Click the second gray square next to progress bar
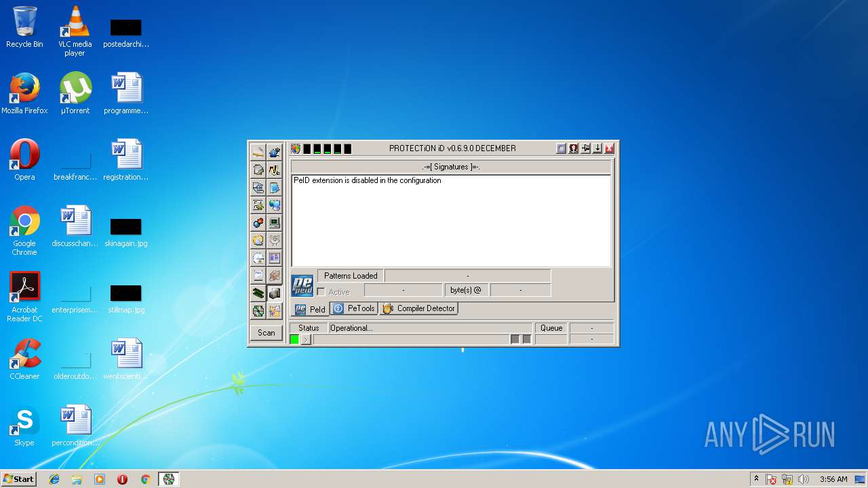The image size is (868, 488). (527, 339)
